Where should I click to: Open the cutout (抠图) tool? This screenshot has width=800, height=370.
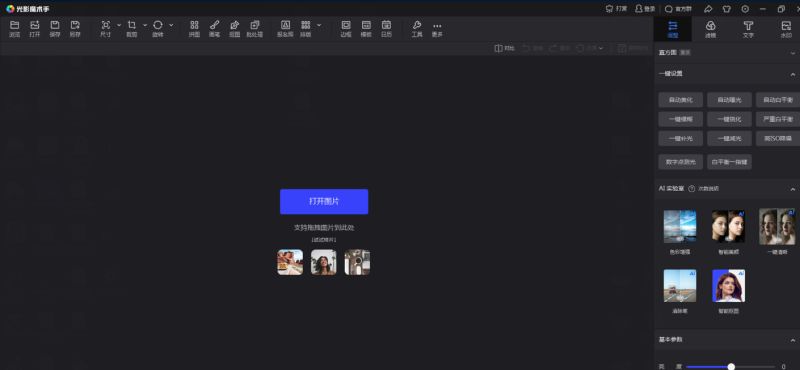(234, 29)
